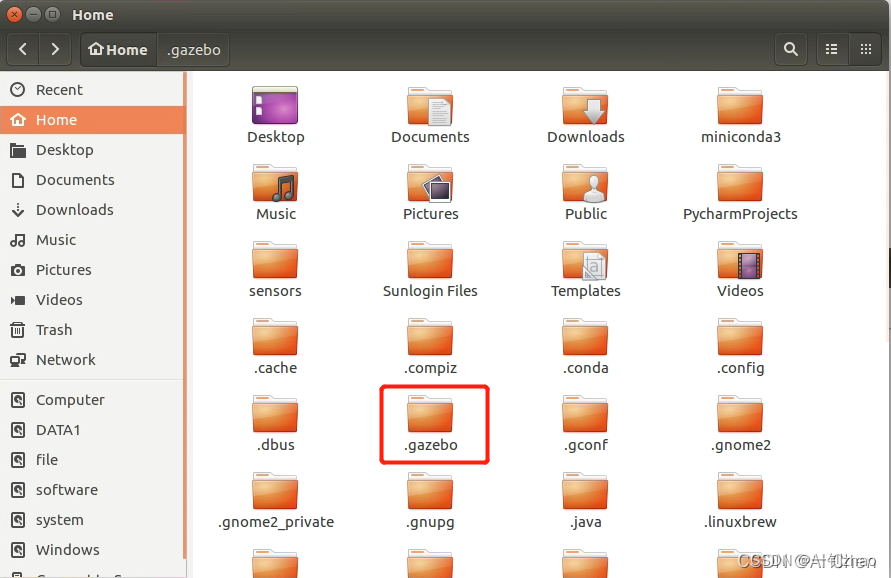This screenshot has width=891, height=578.
Task: Open the software drive in sidebar
Action: click(x=93, y=490)
